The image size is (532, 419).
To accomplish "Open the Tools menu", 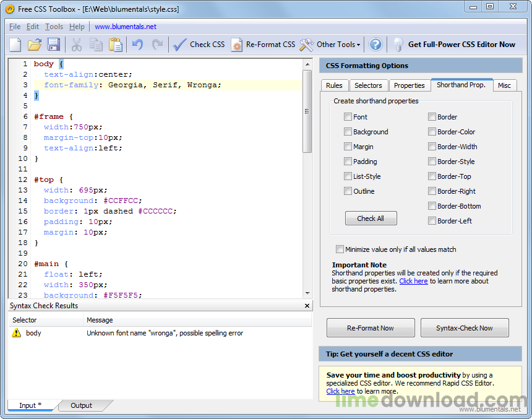I will click(53, 27).
